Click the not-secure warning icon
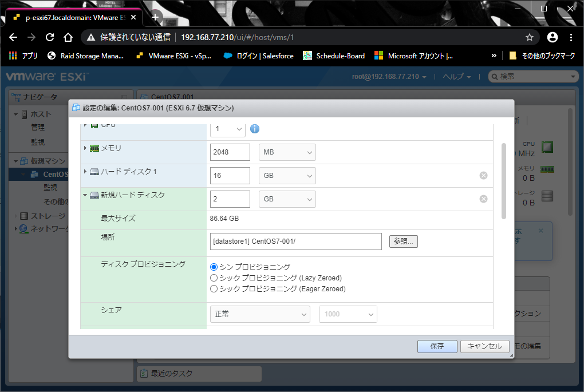 tap(91, 37)
